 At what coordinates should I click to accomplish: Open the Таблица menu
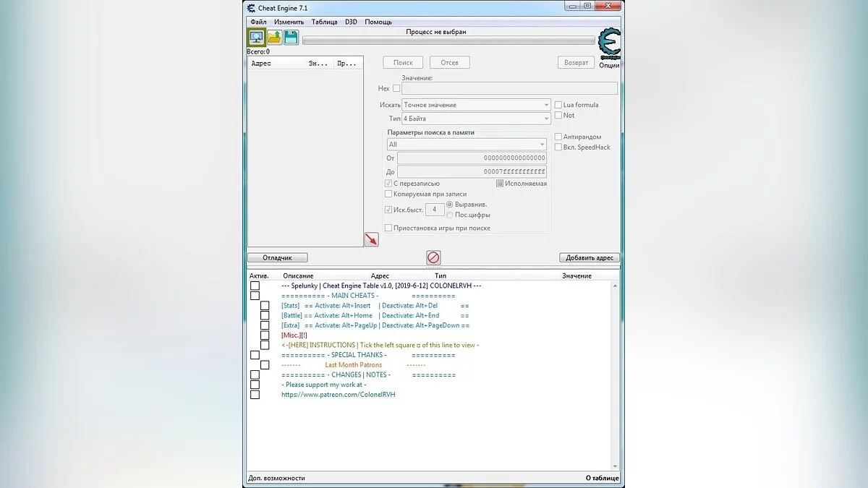point(325,22)
